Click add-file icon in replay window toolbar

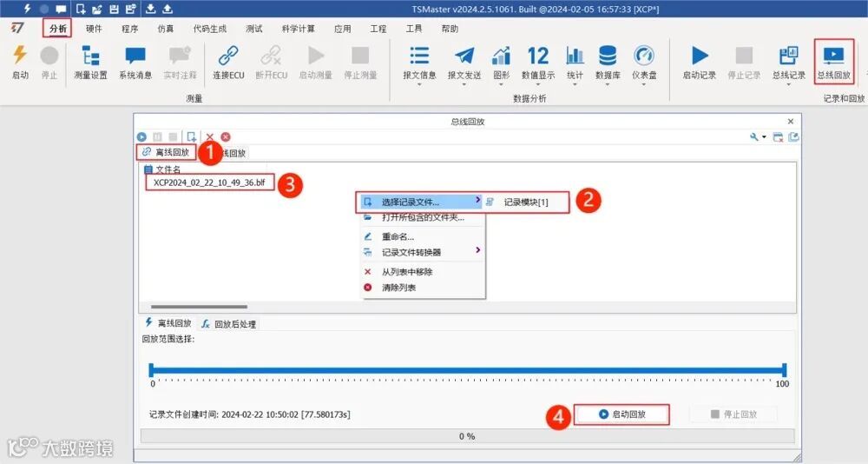191,137
